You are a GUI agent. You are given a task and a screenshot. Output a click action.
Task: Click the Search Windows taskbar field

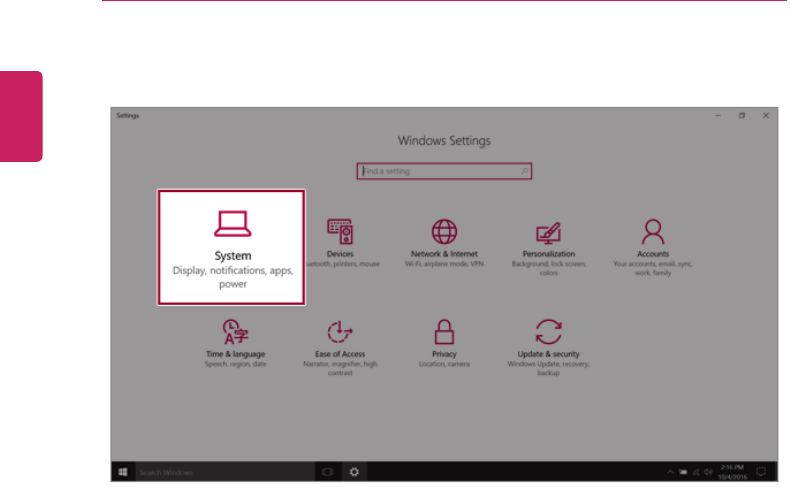pyautogui.click(x=225, y=472)
